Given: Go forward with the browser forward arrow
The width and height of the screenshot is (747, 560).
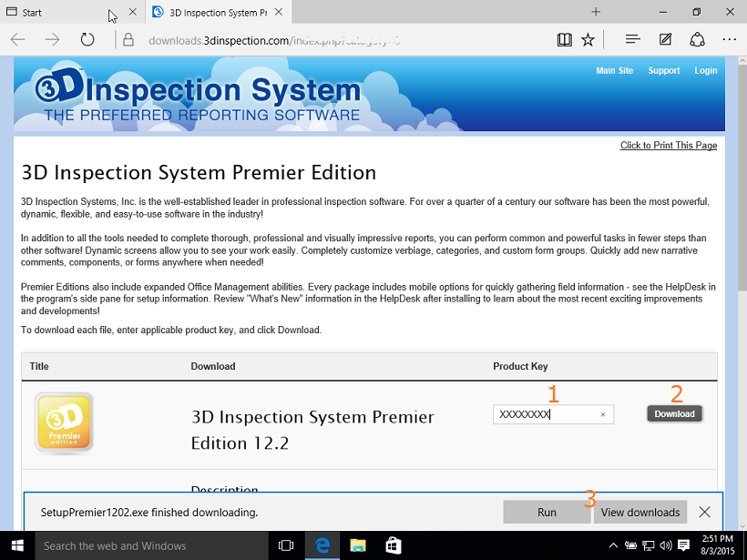Looking at the screenshot, I should [x=52, y=39].
